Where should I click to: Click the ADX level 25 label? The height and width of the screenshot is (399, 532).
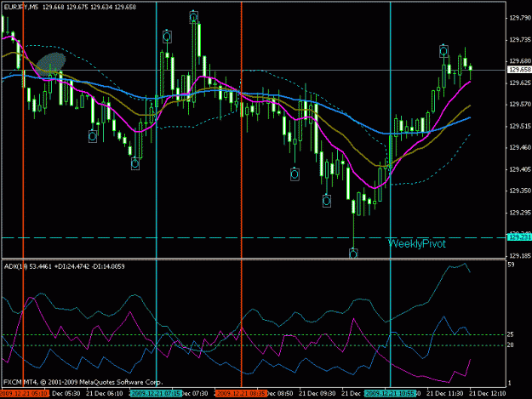(510, 334)
